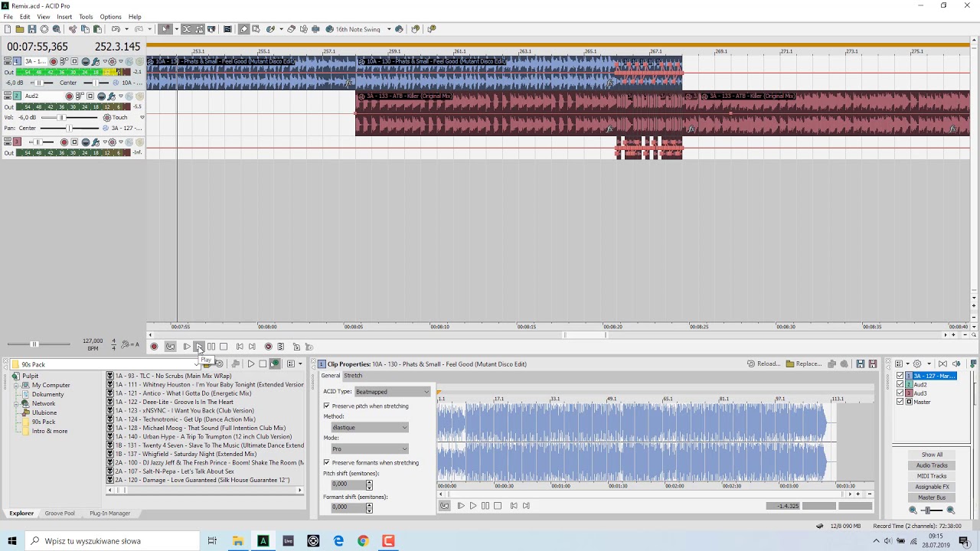Viewport: 980px width, 551px height.
Task: Toggle Preserve pitch when stretching checkbox
Action: [x=327, y=406]
